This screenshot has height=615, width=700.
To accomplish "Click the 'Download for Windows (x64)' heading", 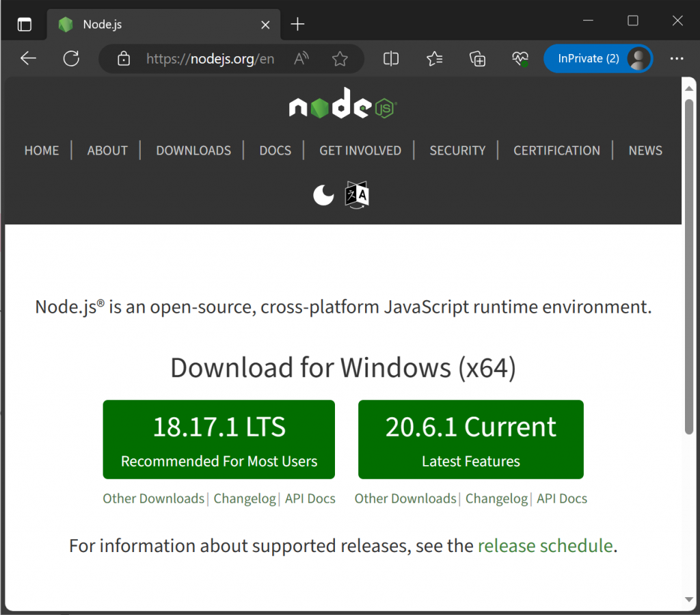I will pyautogui.click(x=343, y=368).
